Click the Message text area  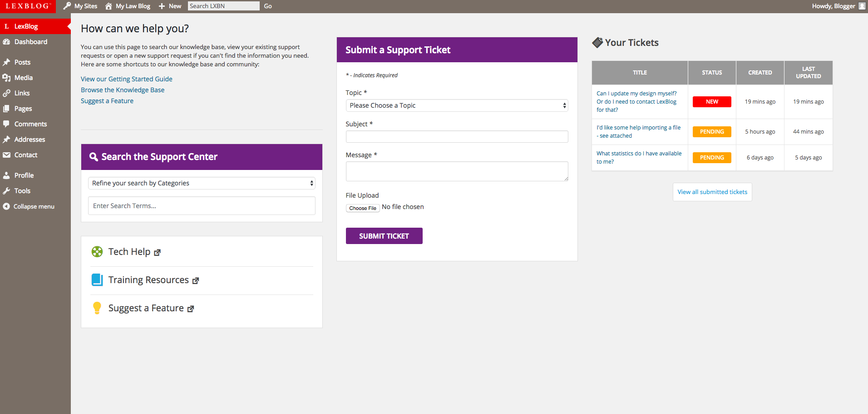tap(457, 171)
